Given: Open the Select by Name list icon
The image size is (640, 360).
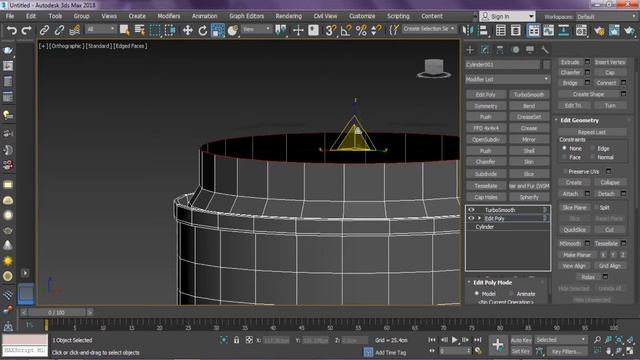Looking at the screenshot, I should [140, 30].
